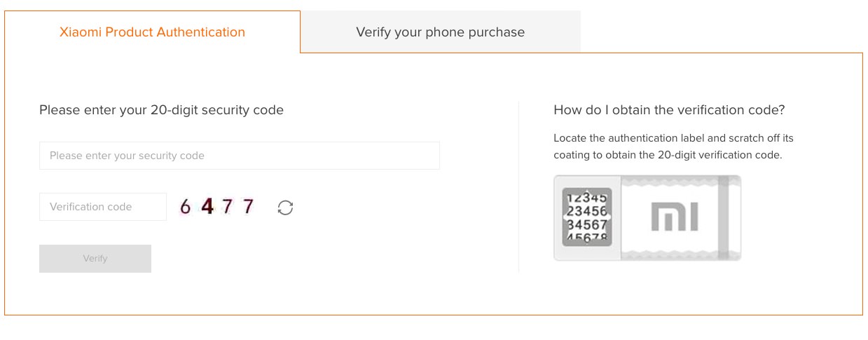Click the last captcha digit 7
The width and height of the screenshot is (868, 340).
248,207
